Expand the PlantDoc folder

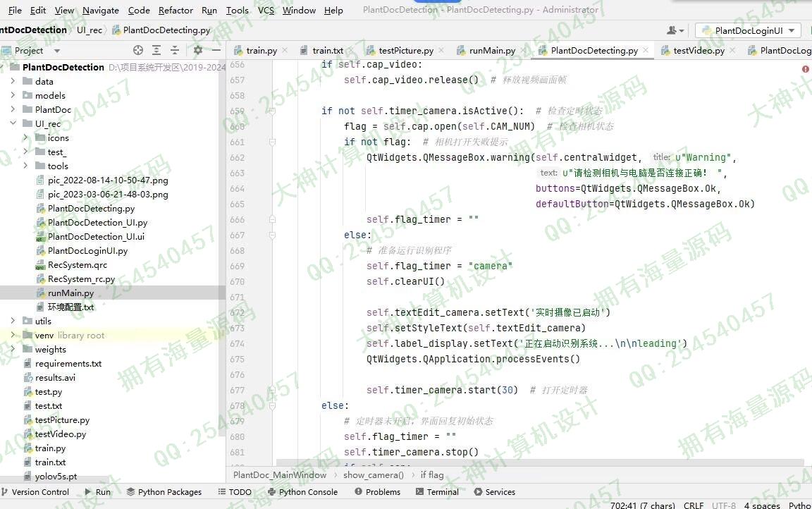(13, 109)
